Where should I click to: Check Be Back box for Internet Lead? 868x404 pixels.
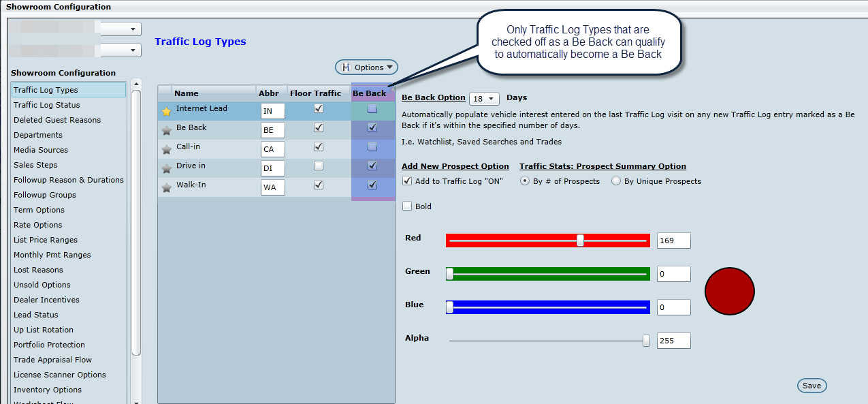372,108
